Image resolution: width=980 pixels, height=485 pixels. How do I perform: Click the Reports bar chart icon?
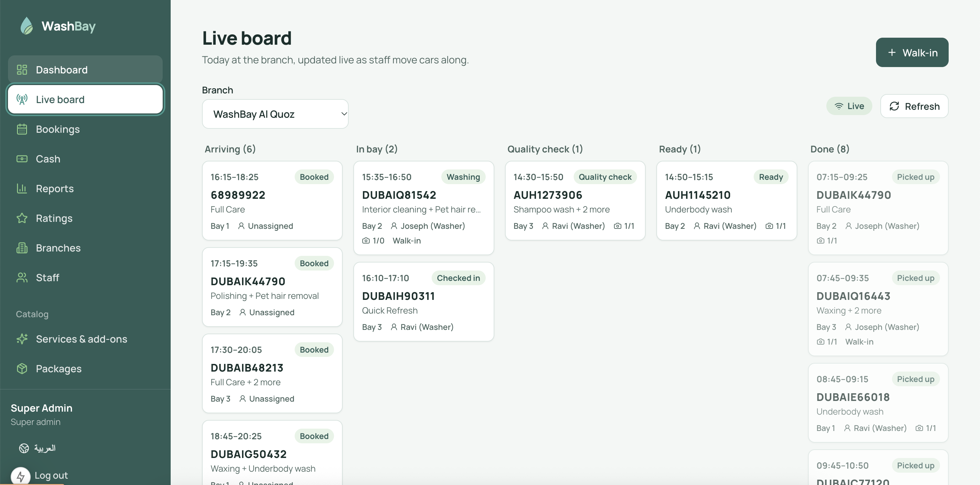(22, 188)
